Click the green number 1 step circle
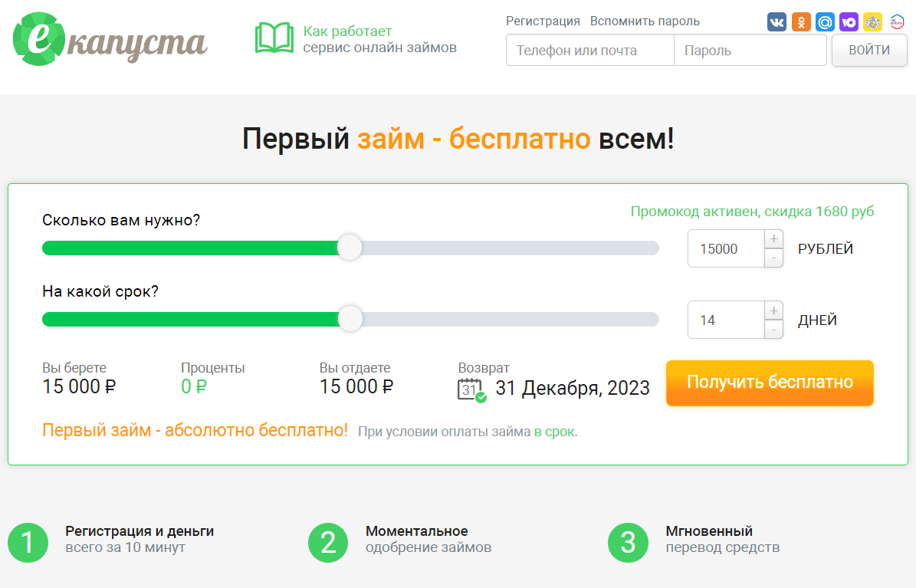This screenshot has width=916, height=588. tap(28, 543)
